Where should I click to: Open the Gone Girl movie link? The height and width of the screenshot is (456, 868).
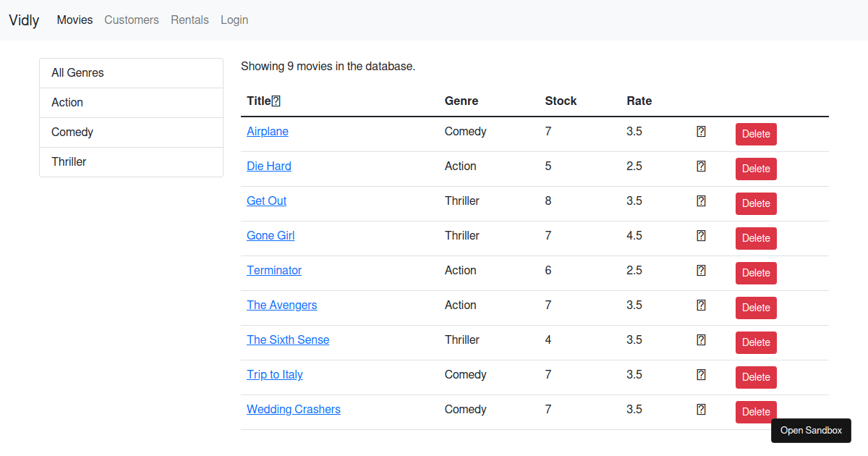(271, 236)
